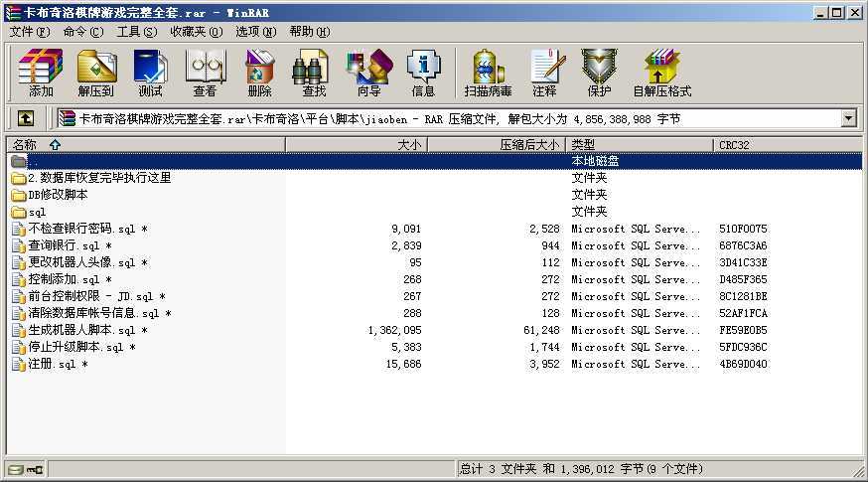Click the Add (添加) toolbar icon
This screenshot has height=482, width=868.
tap(41, 73)
